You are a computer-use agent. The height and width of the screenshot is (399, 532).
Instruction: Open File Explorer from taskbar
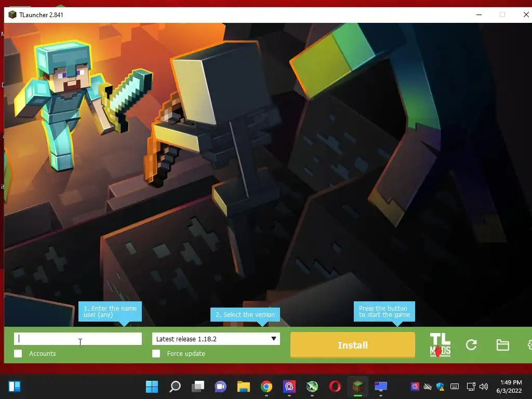tap(243, 387)
